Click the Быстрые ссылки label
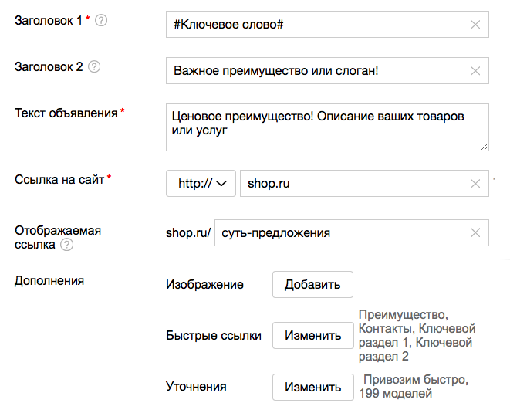 click(214, 335)
